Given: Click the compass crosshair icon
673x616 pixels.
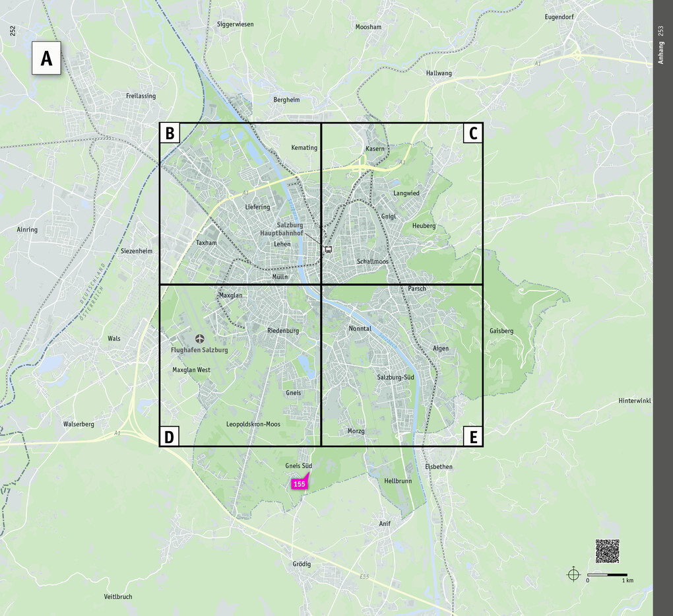Looking at the screenshot, I should (573, 574).
